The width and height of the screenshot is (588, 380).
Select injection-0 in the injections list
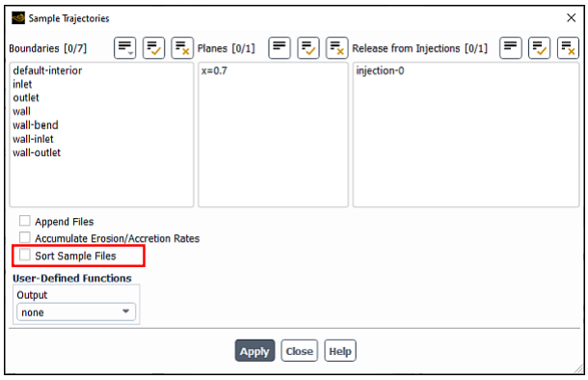click(x=380, y=70)
